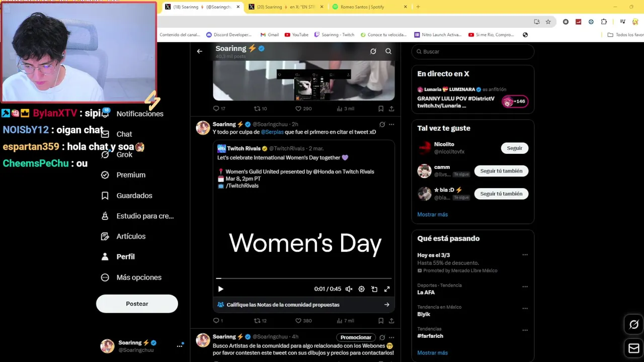Image resolution: width=644 pixels, height=362 pixels.
Task: Open Soarinng - Twitch bookmark
Action: tap(334, 35)
